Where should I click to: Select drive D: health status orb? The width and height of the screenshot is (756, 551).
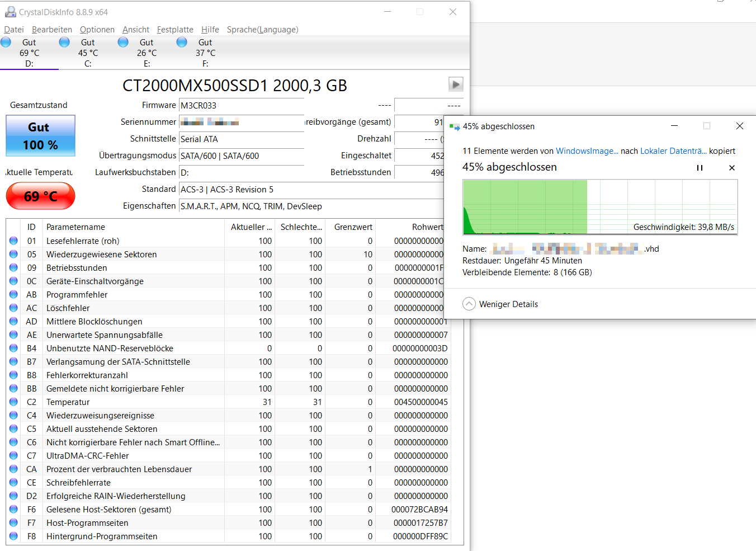[6, 42]
